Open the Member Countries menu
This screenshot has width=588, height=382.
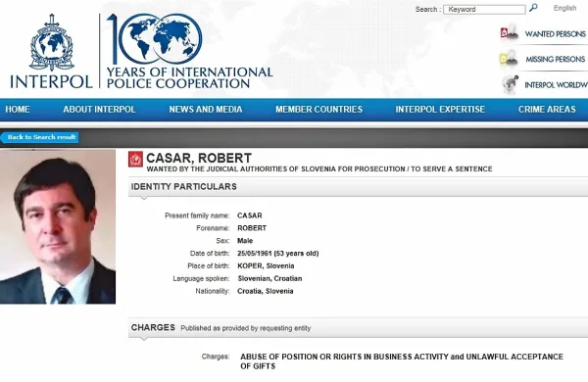click(318, 110)
